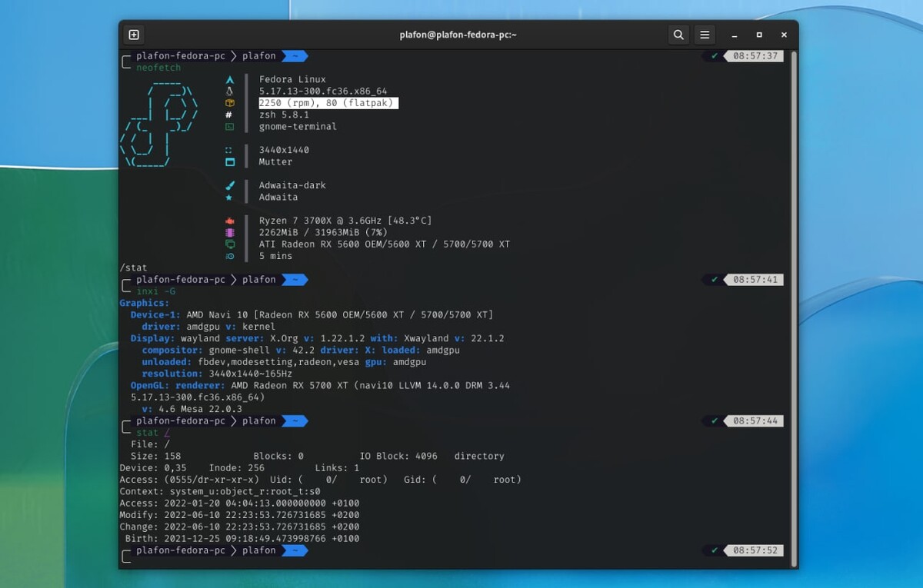Viewport: 923px width, 588px height.
Task: Click the memory chip icon beside 2262MiB
Action: pos(229,232)
